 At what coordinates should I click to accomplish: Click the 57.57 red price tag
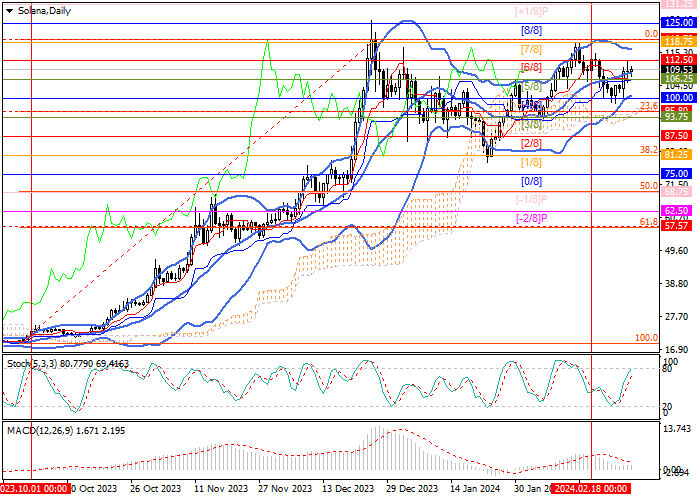tap(678, 225)
